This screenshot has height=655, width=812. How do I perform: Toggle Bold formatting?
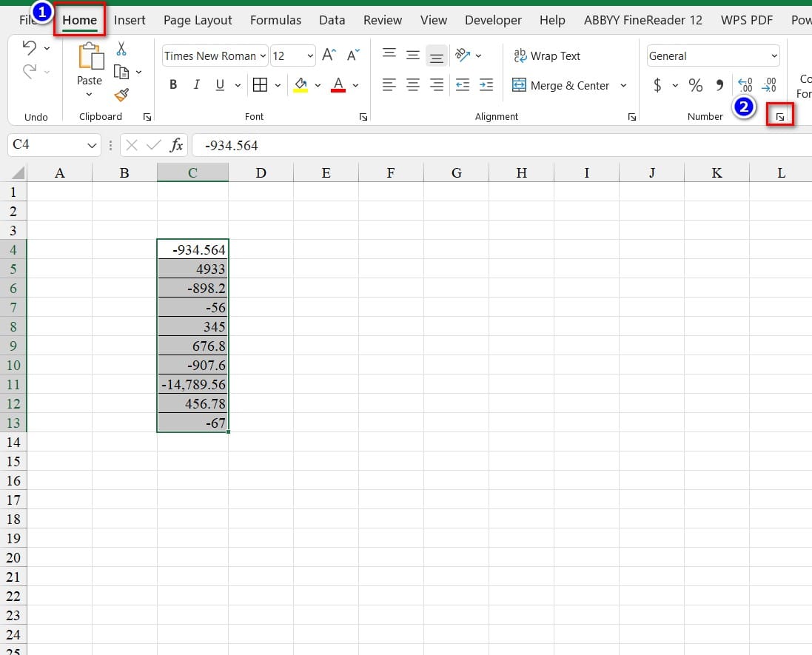173,85
